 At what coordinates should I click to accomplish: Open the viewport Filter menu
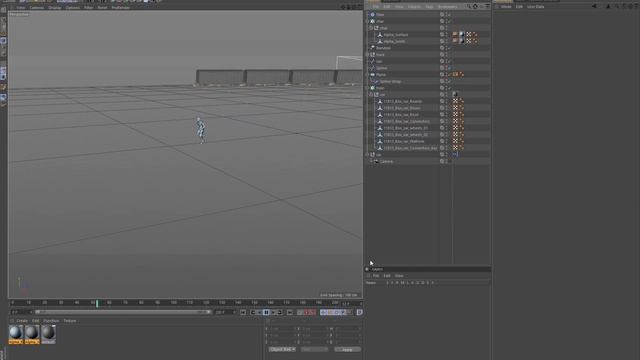89,7
